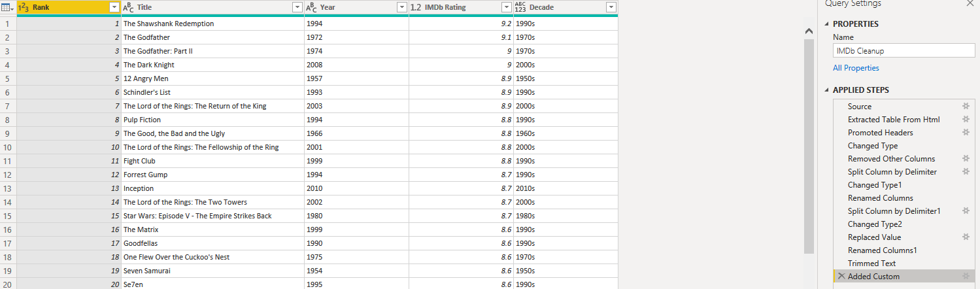Image resolution: width=980 pixels, height=289 pixels.
Task: Open settings gear for Source step
Action: (966, 106)
